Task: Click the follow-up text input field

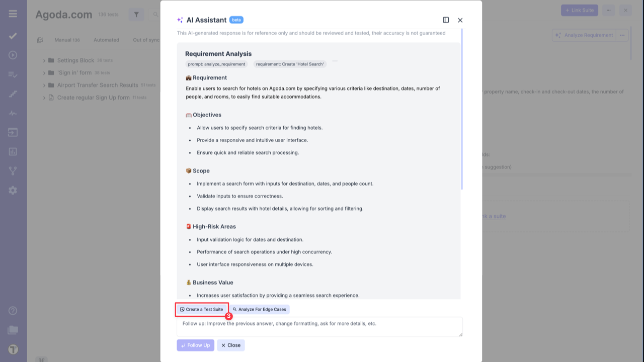Action: pyautogui.click(x=320, y=326)
